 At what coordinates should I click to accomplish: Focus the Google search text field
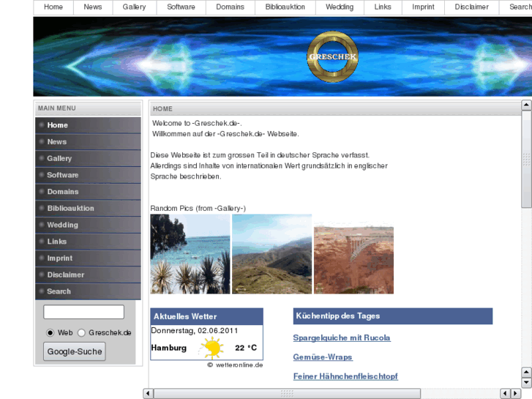(x=84, y=312)
